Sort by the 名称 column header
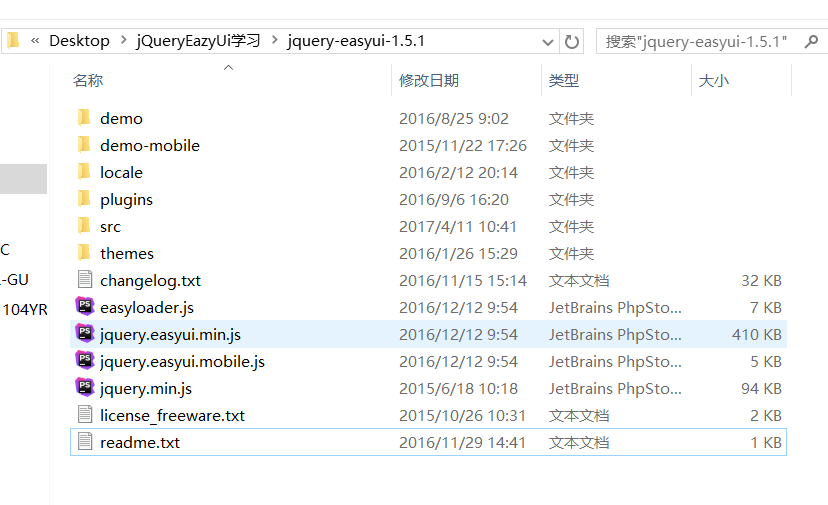 pos(88,80)
